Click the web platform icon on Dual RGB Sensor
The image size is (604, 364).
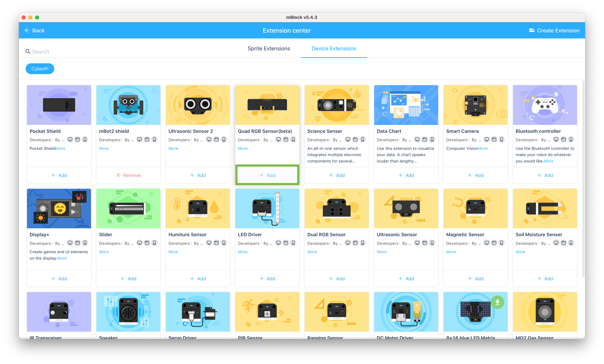point(355,243)
